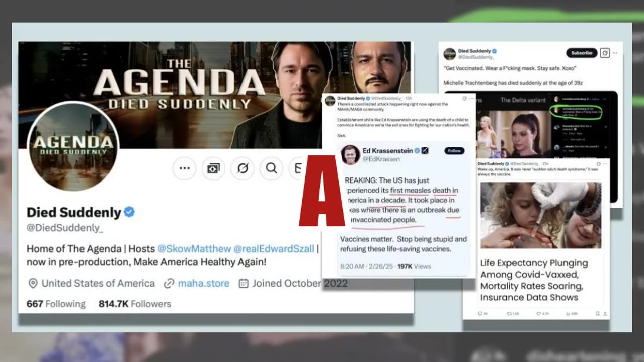Viewport: 644px width, 362px height.
Task: Click the tip/money icon on the profile
Action: (x=213, y=168)
